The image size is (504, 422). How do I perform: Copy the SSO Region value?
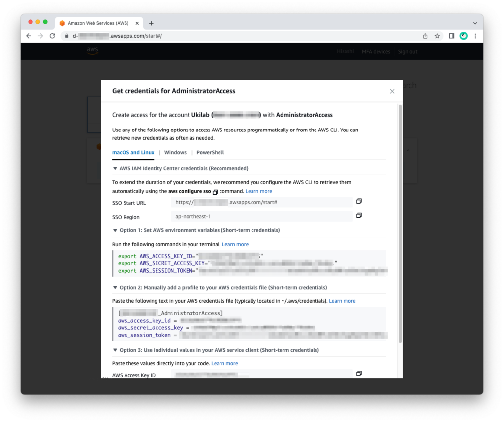[359, 215]
